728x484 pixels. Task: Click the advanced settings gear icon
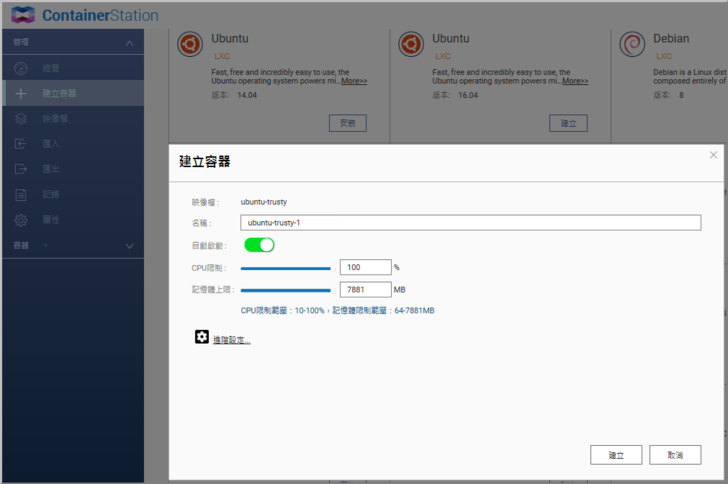point(202,337)
